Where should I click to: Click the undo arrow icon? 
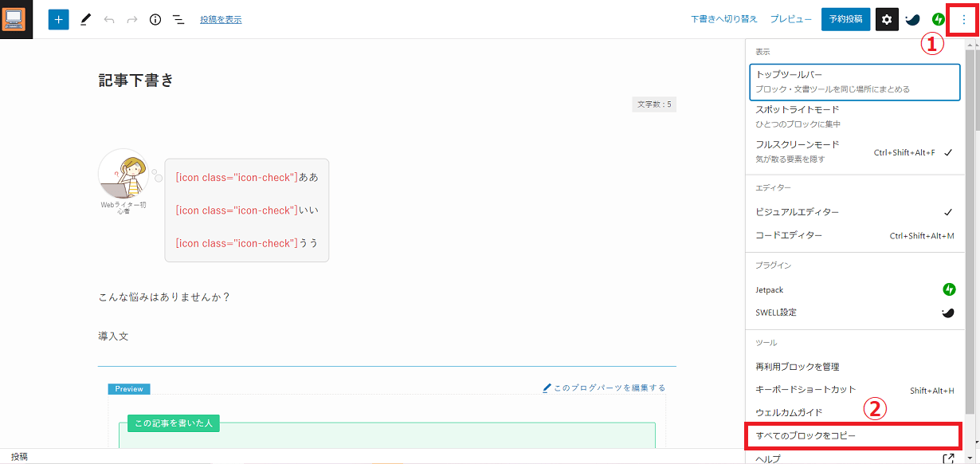pos(109,18)
